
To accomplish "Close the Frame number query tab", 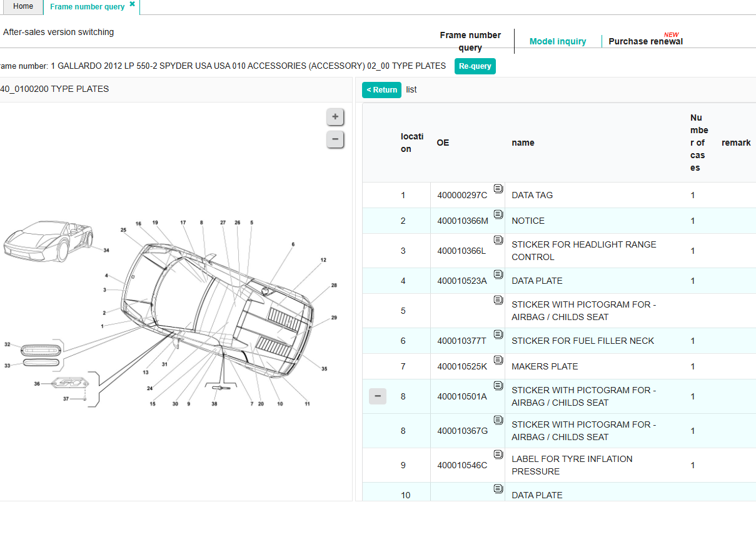I will (x=132, y=4).
